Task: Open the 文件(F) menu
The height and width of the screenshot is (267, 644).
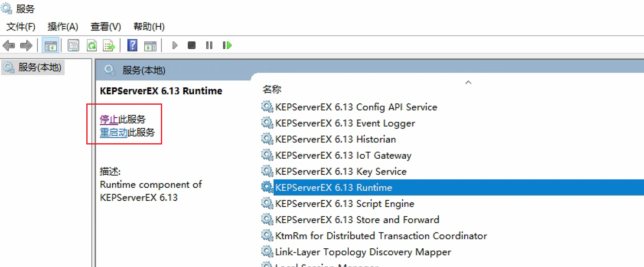Action: 21,27
